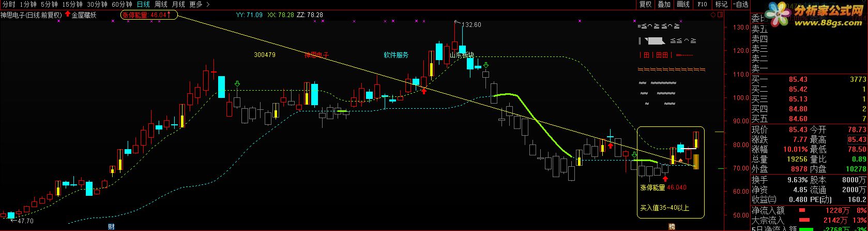Click the 现价 85.43 value
Image resolution: width=868 pixels, height=231 pixels.
[x=798, y=129]
